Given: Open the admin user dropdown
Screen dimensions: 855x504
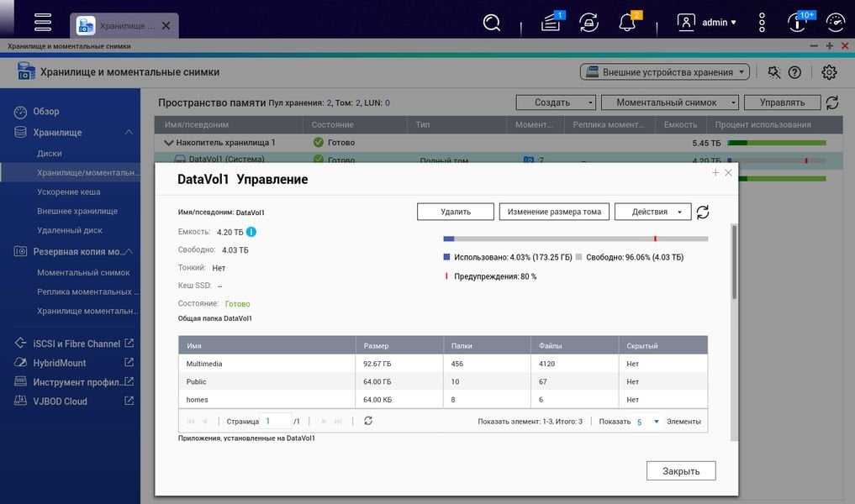Looking at the screenshot, I should 707,23.
